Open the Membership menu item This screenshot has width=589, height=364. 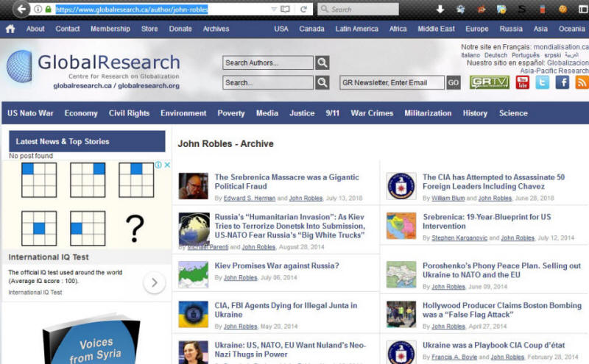point(110,29)
